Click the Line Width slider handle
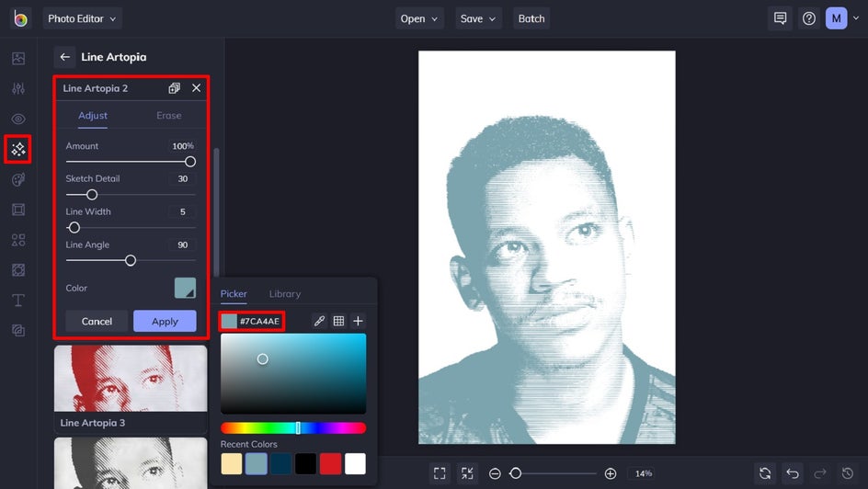Viewport: 868px width, 489px height. (74, 227)
